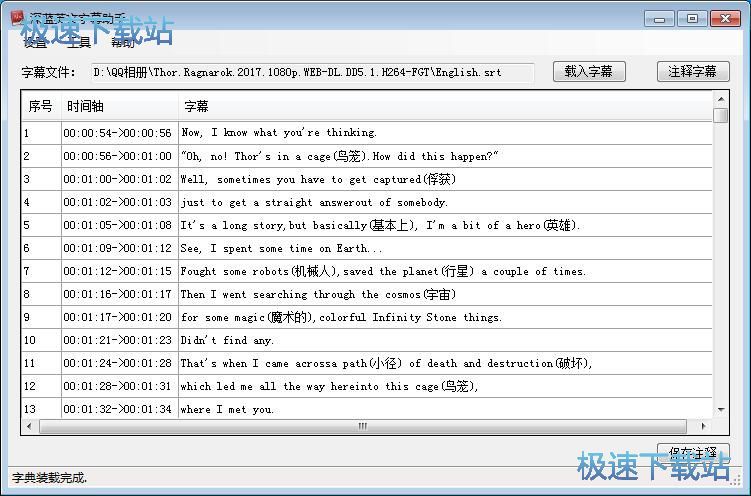Viewport: 751px width, 496px height.
Task: Focus the subtitle file path field
Action: point(313,72)
